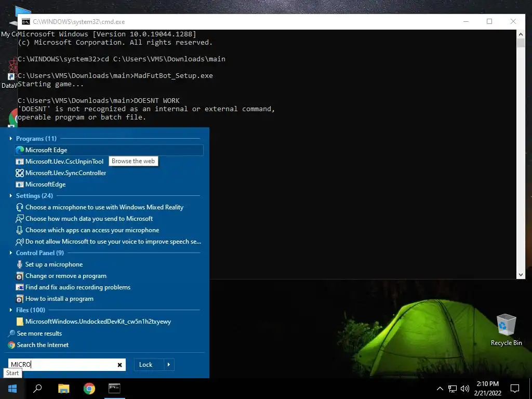The height and width of the screenshot is (399, 532).
Task: Maximize the cmd.exe window
Action: (x=489, y=21)
